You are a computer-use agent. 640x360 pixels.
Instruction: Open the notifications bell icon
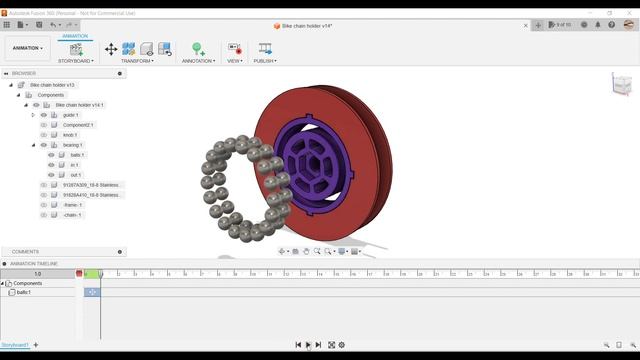598,25
